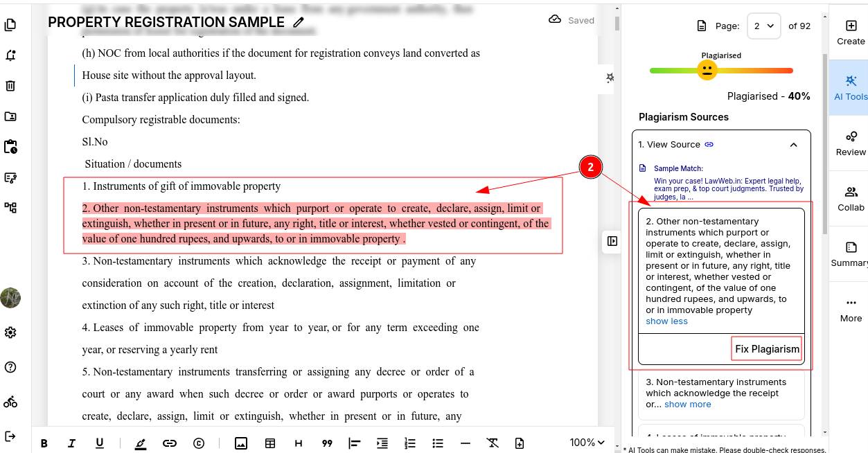Open the Review tab in right panel
This screenshot has width=868, height=453.
click(851, 143)
